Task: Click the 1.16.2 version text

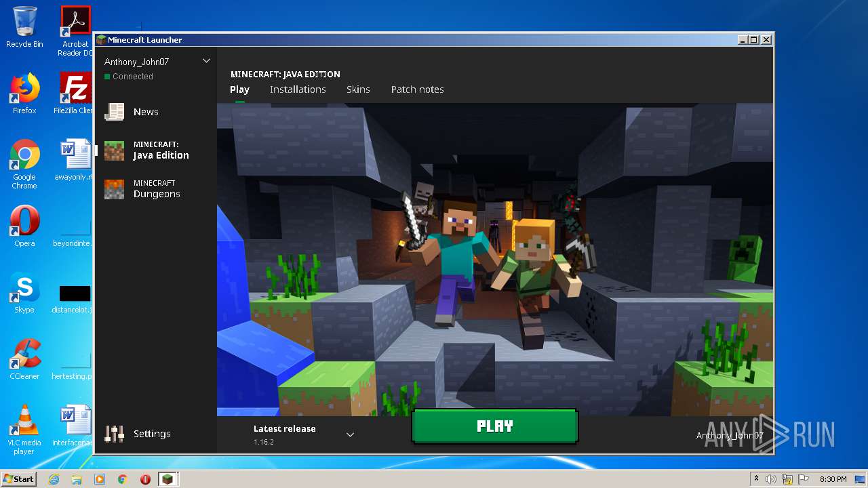Action: 264,442
